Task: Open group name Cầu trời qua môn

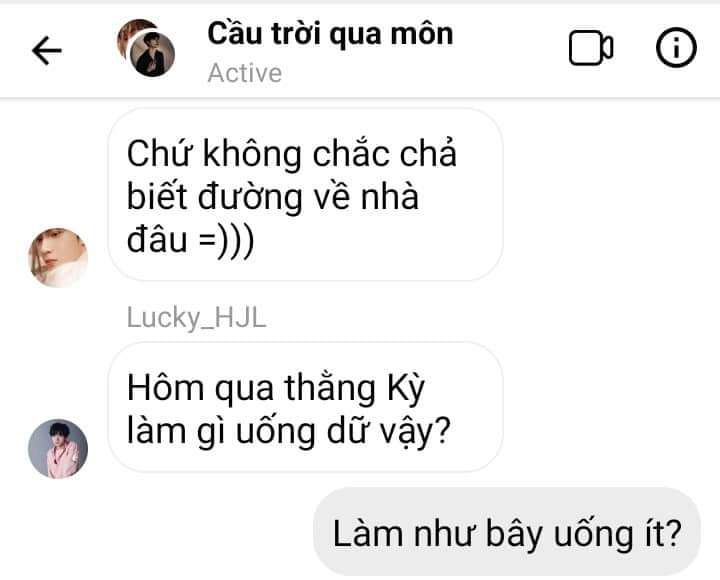Action: [x=330, y=34]
